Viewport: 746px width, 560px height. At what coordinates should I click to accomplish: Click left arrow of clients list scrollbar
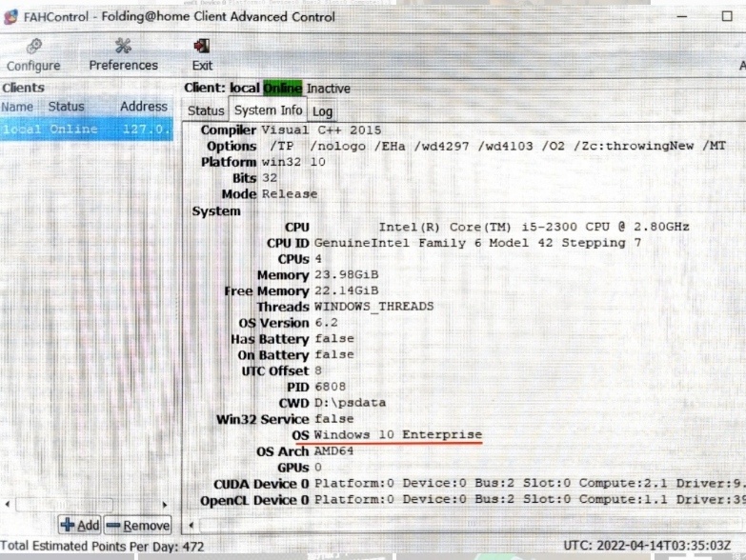7,504
